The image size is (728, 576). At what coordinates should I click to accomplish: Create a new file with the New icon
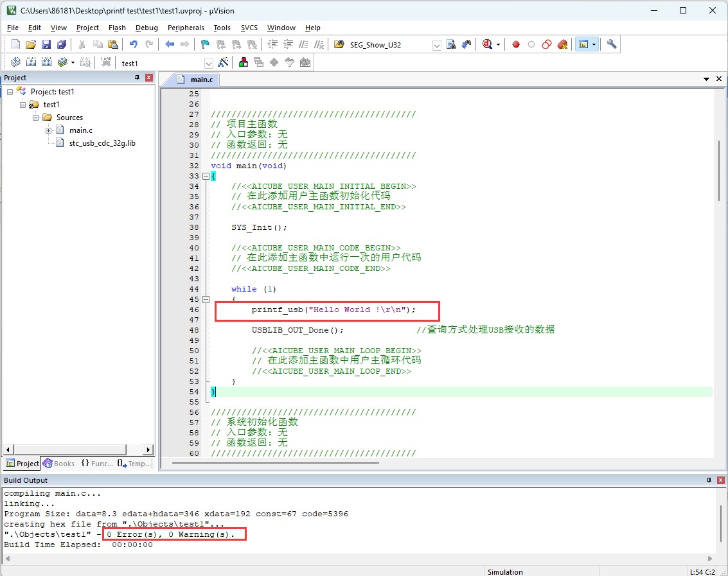tap(16, 44)
